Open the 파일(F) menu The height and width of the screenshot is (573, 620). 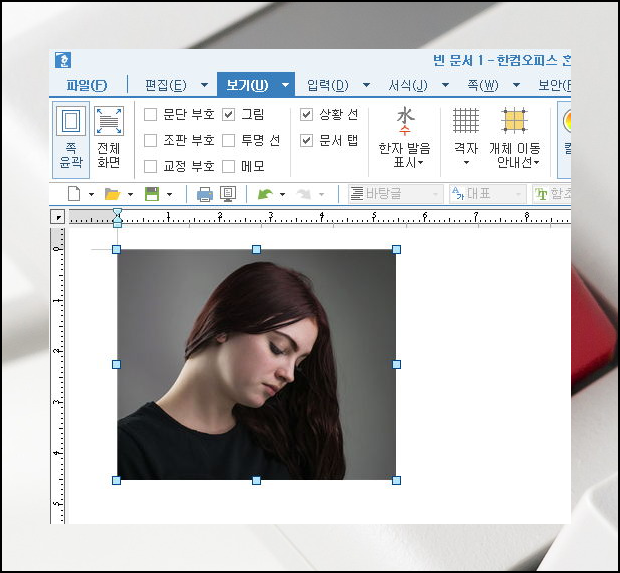(x=87, y=85)
